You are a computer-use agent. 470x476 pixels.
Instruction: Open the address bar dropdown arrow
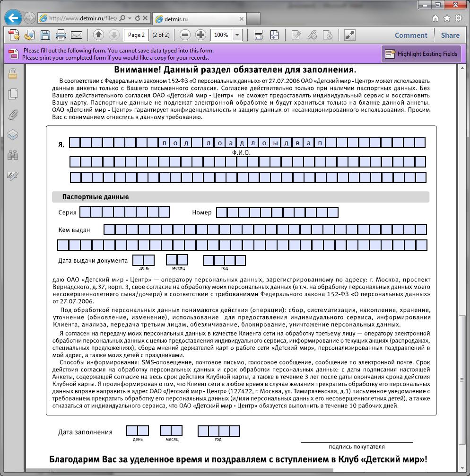(130, 18)
